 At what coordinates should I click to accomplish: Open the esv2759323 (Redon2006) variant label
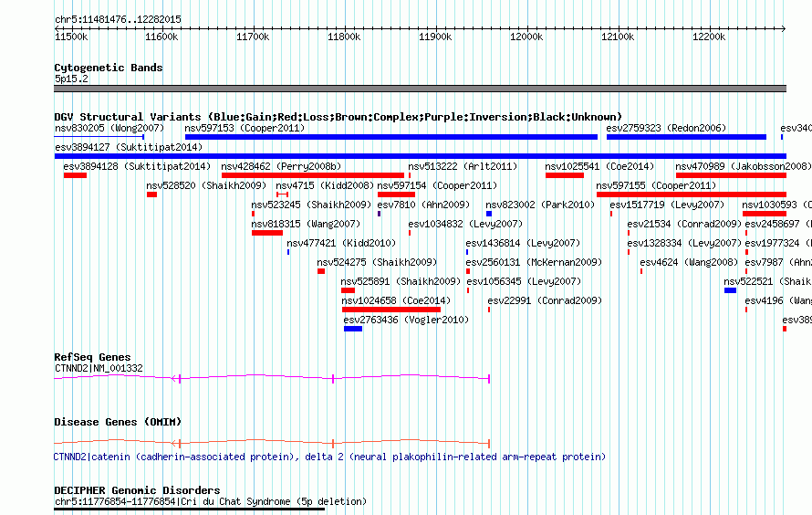(x=666, y=128)
